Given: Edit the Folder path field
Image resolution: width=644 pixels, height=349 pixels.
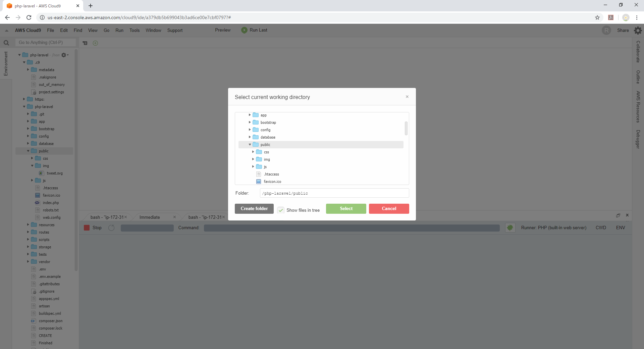Looking at the screenshot, I should [334, 193].
